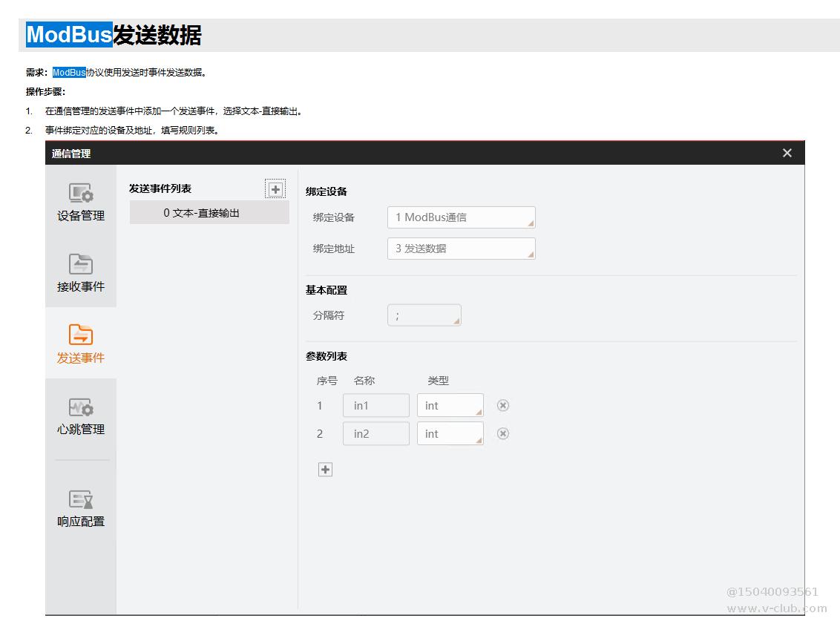Click the highlighted ModBus word in 需求 line

[69, 73]
